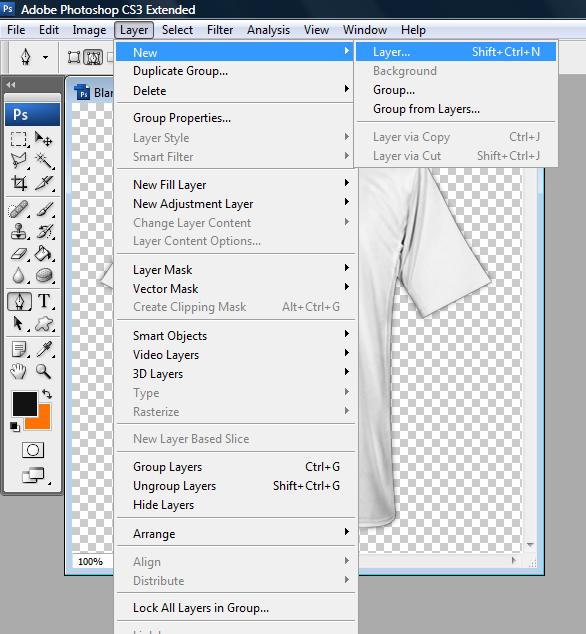Expand the Arrange submenu
586x634 pixels.
[235, 534]
